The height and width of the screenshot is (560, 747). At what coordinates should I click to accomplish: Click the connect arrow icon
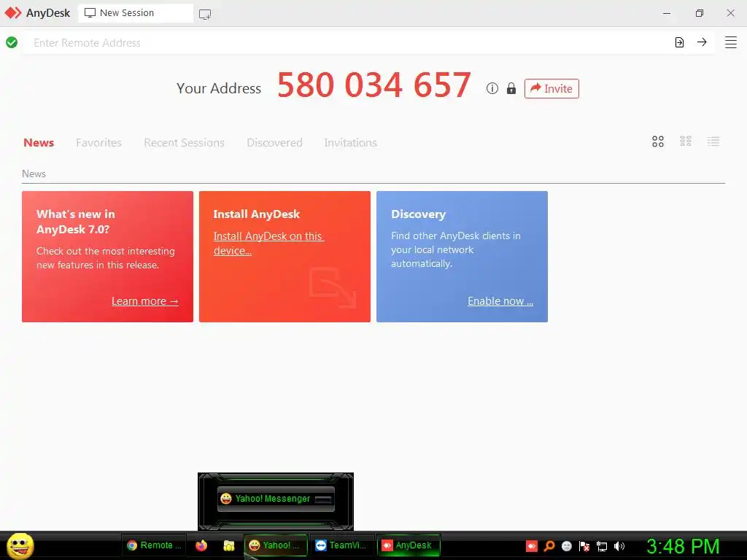point(702,42)
